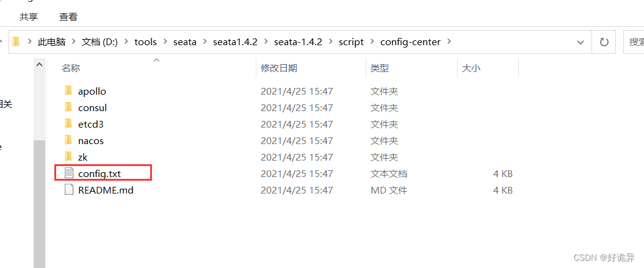
Task: Go to script folder in breadcrumb path
Action: coord(351,42)
